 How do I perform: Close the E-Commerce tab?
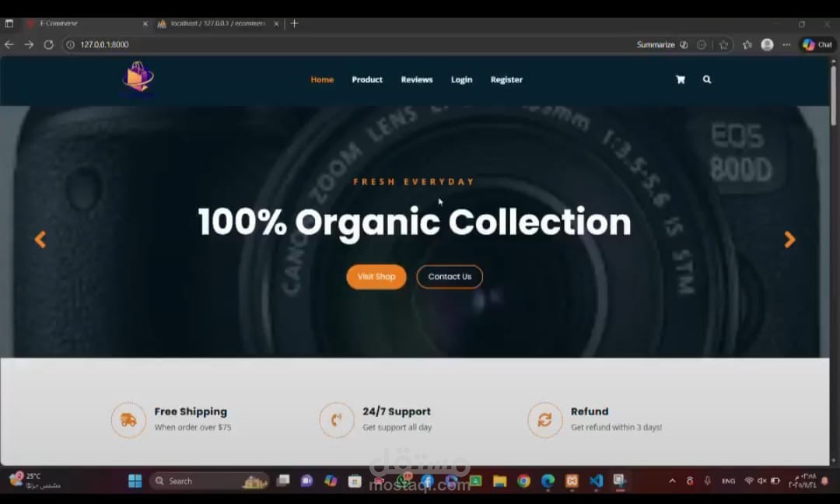[145, 23]
